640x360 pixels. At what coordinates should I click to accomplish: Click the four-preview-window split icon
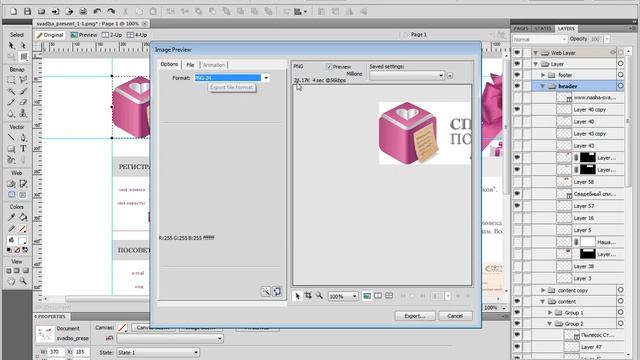389,296
